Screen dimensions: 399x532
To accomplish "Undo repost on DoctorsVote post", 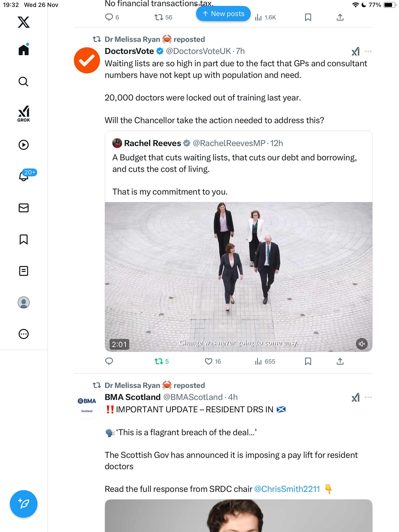I will pos(159,361).
